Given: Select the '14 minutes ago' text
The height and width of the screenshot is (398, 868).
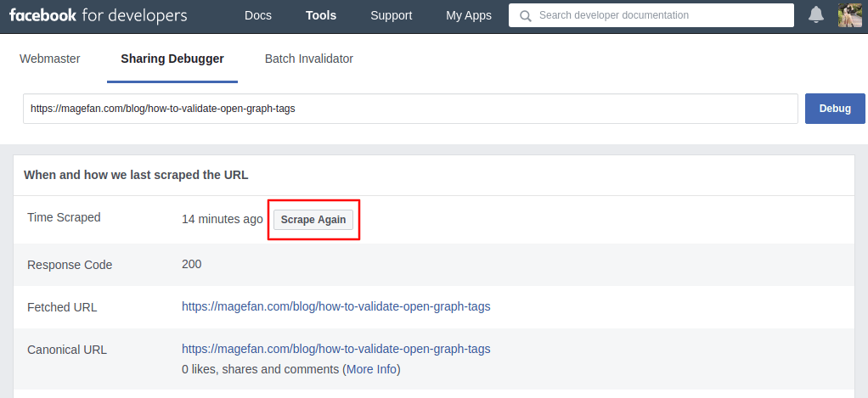Looking at the screenshot, I should [222, 219].
